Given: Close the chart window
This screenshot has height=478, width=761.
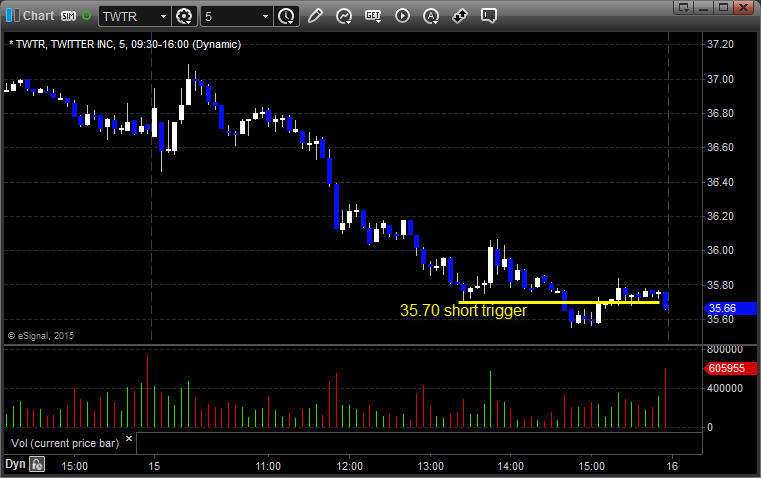Looking at the screenshot, I should tap(743, 7).
